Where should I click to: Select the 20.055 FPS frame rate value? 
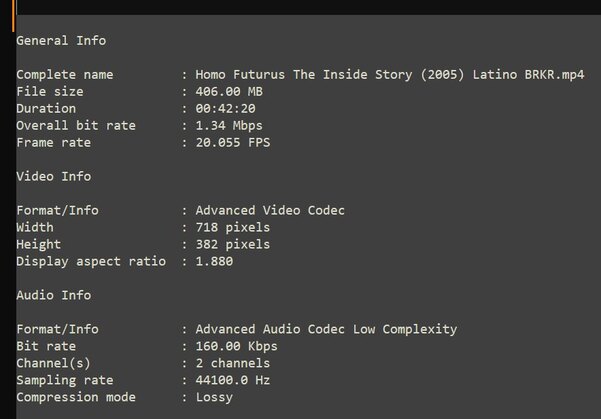(233, 143)
